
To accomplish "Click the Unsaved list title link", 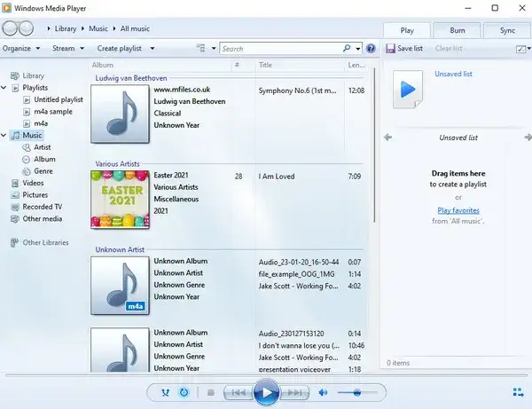I will tap(453, 74).
